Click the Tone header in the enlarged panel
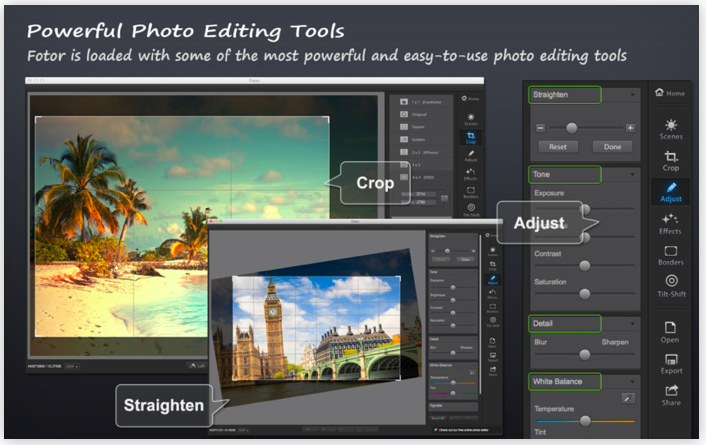The width and height of the screenshot is (706, 445). click(x=565, y=174)
